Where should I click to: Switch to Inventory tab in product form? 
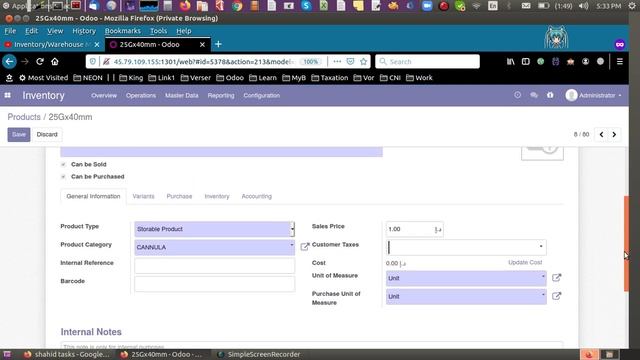[217, 196]
